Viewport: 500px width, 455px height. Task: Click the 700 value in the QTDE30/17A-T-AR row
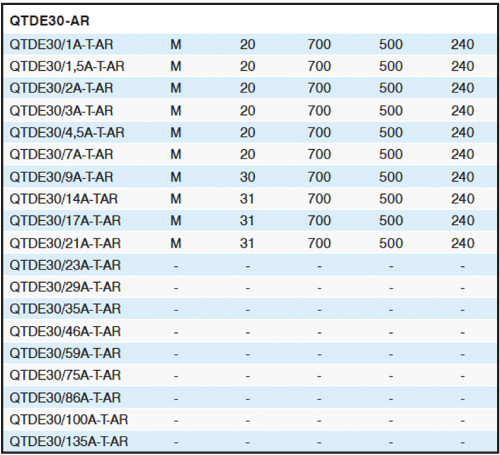(319, 221)
